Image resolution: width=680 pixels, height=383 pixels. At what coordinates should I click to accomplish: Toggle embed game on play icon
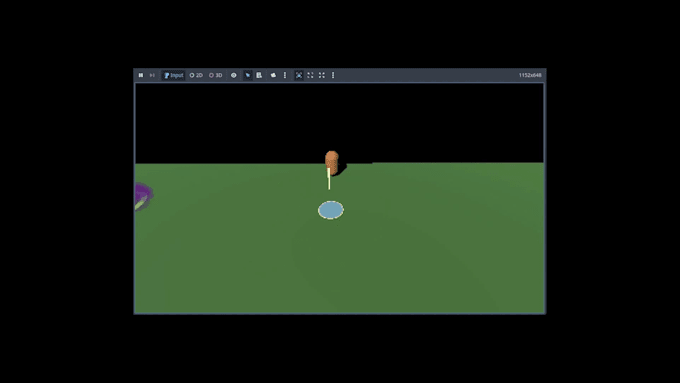(x=299, y=75)
